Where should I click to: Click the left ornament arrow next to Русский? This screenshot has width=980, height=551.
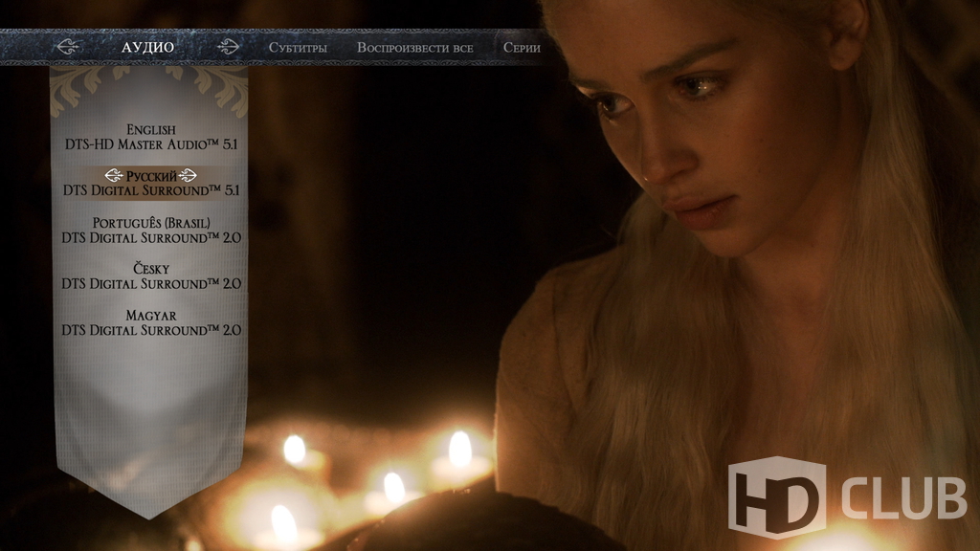point(115,176)
